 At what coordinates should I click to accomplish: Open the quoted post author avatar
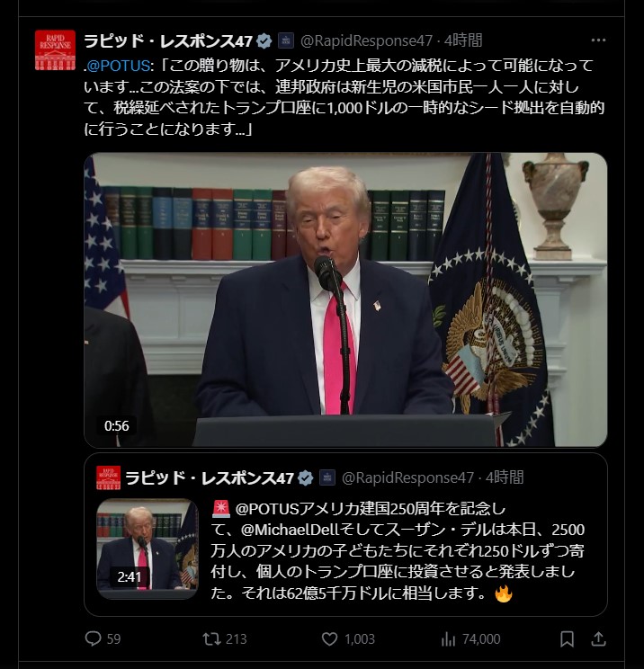click(109, 477)
